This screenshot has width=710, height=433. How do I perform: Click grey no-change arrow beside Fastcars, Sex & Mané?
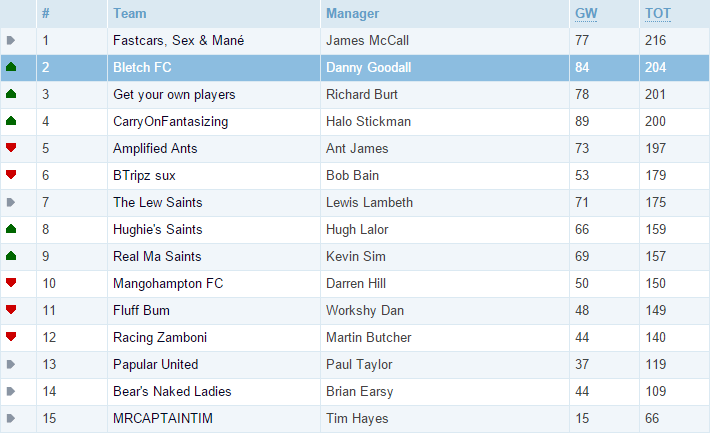tap(11, 40)
